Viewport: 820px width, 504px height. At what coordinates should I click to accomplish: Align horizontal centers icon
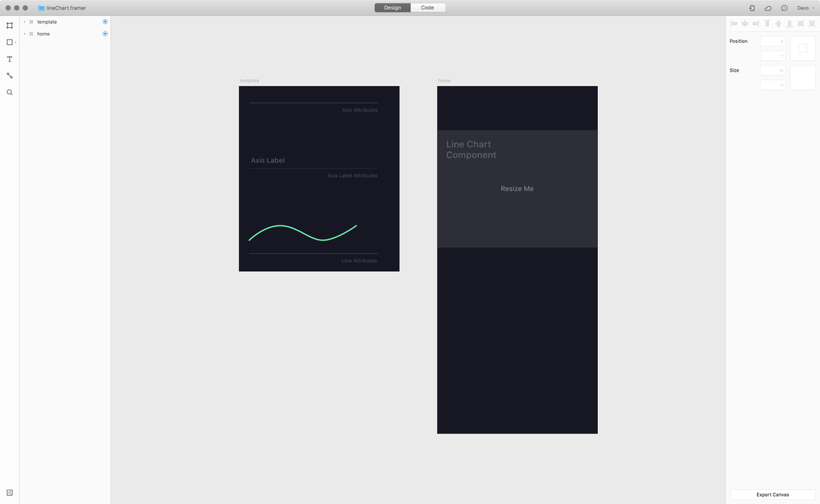coord(745,23)
